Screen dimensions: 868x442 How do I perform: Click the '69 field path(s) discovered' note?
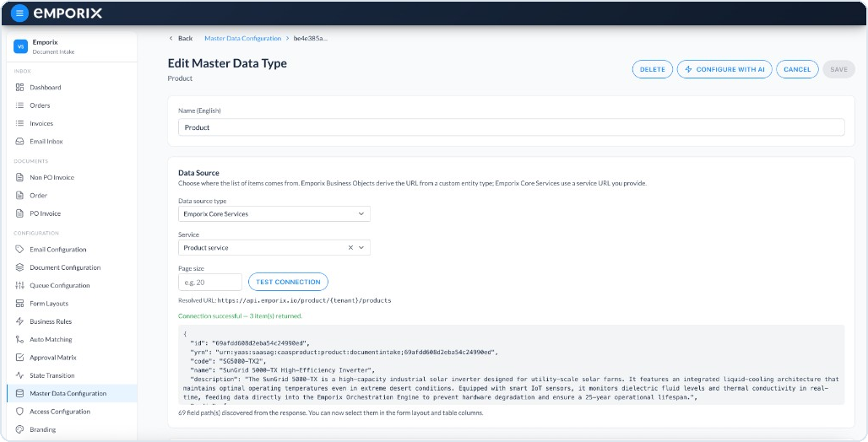(330, 412)
